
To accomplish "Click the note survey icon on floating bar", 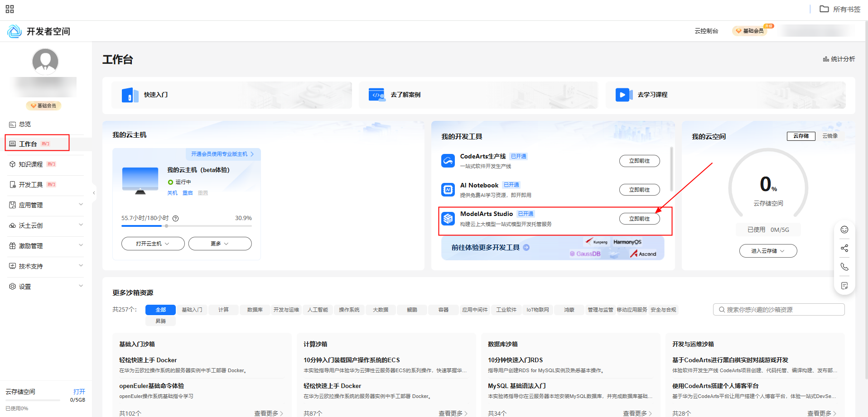I will pyautogui.click(x=844, y=286).
